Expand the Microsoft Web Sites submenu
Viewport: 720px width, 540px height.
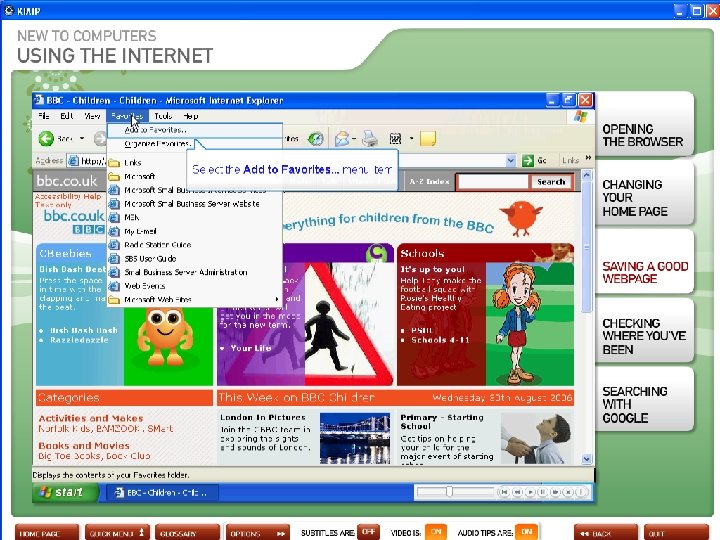pos(195,299)
